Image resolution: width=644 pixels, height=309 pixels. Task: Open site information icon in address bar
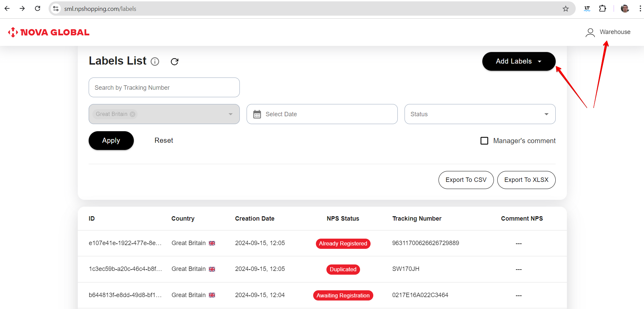click(56, 8)
